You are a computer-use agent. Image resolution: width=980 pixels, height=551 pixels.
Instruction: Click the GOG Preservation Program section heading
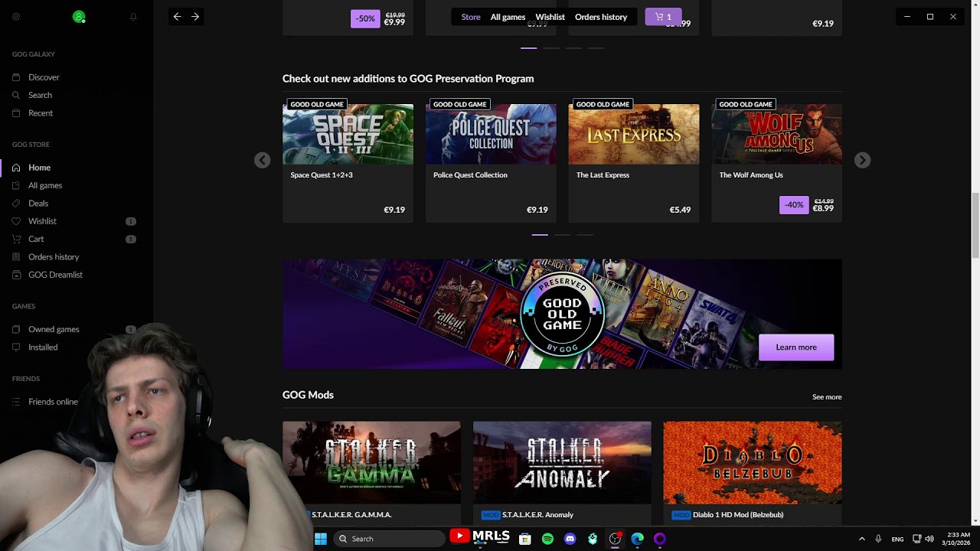[x=408, y=79]
